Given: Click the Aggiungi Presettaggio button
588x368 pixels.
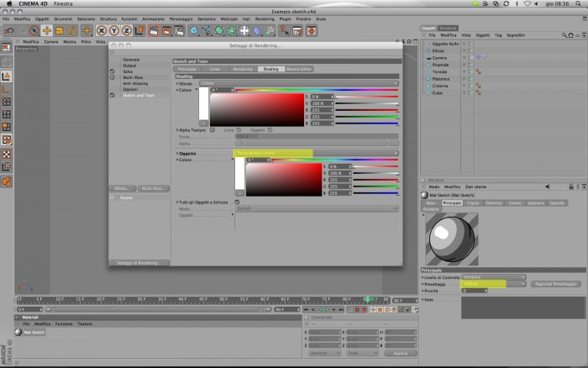Looking at the screenshot, I should [x=556, y=284].
